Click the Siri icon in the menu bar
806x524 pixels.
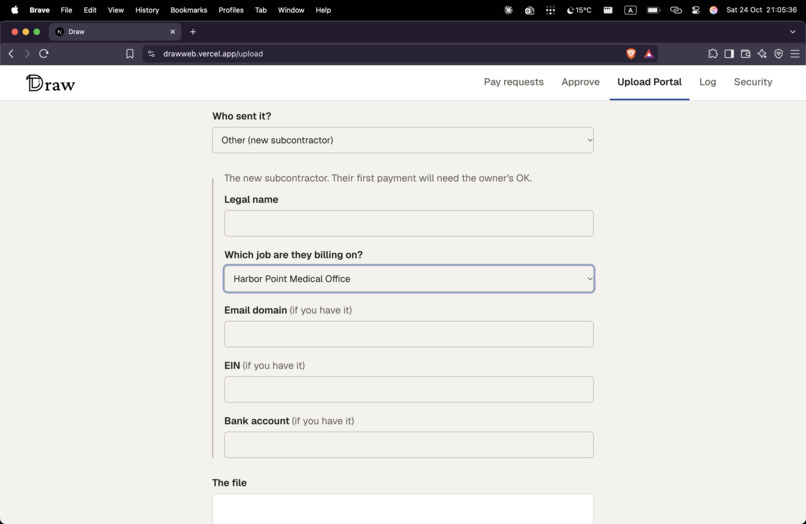tap(713, 10)
